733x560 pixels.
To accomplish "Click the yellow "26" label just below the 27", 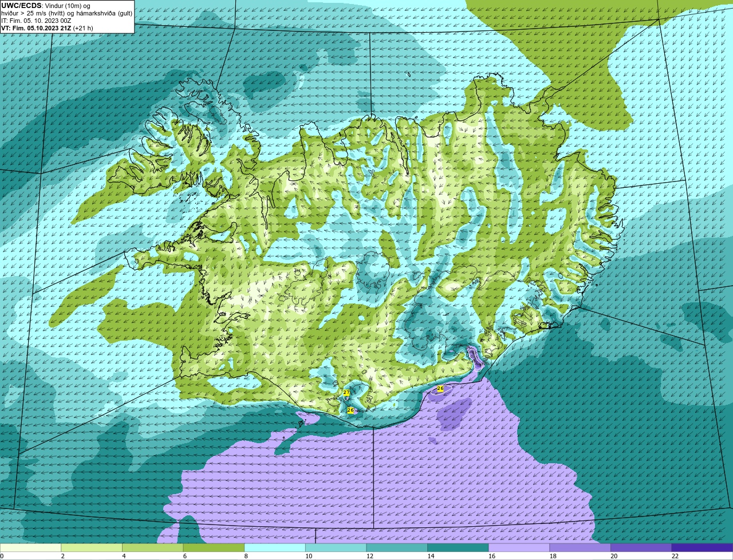I will coord(350,410).
